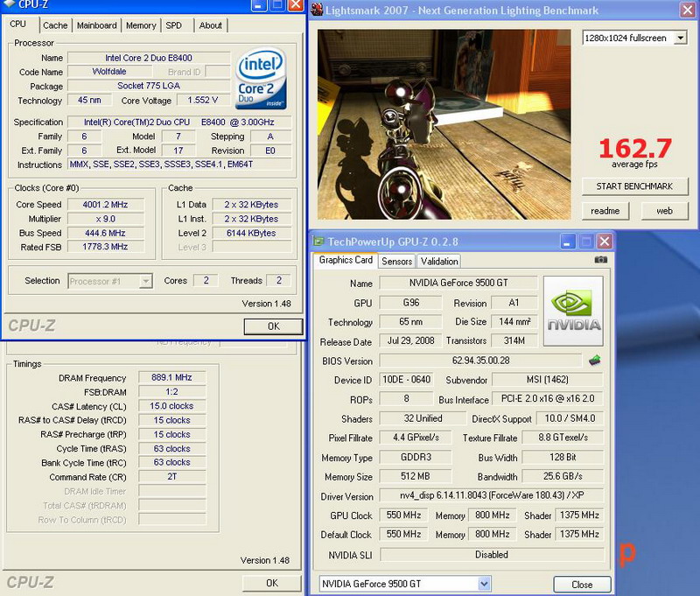Click the Level 2 cache value 6144 KBytes
The height and width of the screenshot is (596, 700).
[251, 233]
